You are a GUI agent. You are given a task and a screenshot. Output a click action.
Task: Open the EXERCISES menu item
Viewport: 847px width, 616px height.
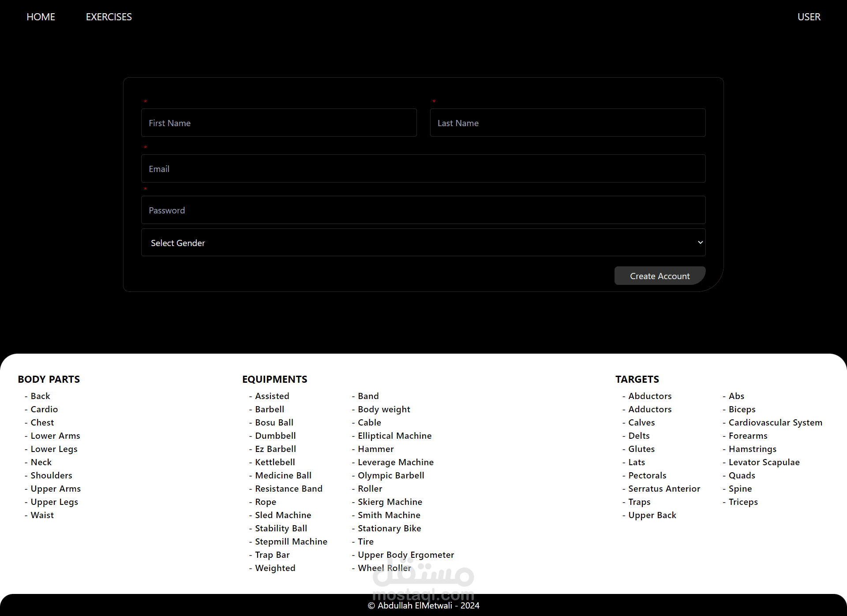[x=109, y=17]
